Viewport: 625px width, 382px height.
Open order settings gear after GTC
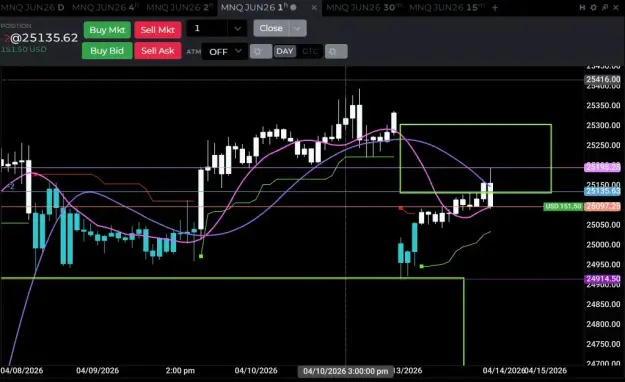coord(336,51)
